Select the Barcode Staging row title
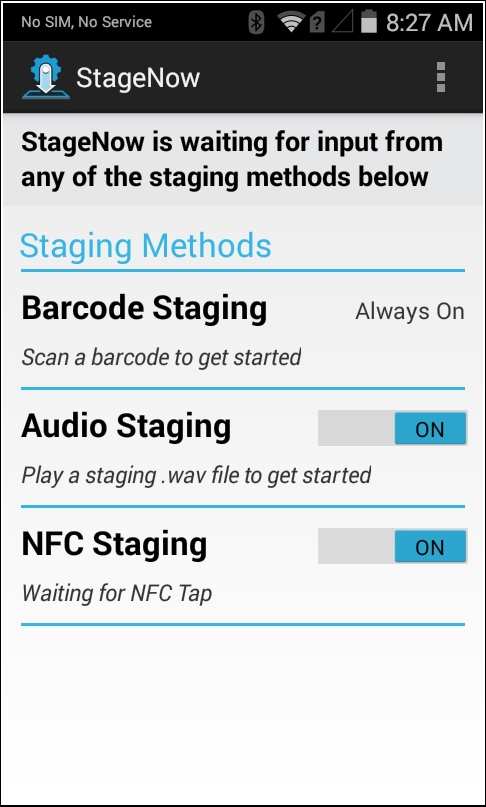This screenshot has width=486, height=807. pos(144,309)
